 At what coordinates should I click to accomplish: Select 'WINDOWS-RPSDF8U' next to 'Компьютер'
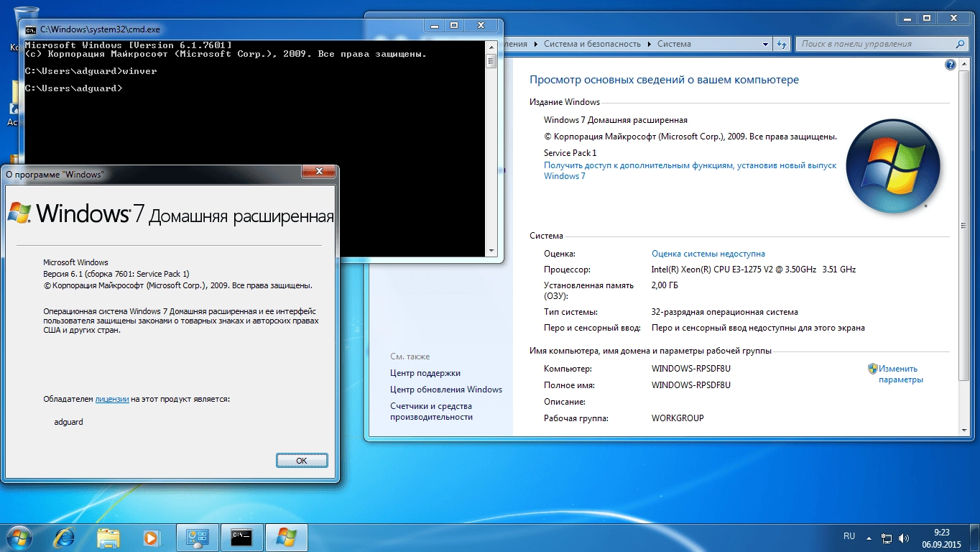pyautogui.click(x=691, y=369)
